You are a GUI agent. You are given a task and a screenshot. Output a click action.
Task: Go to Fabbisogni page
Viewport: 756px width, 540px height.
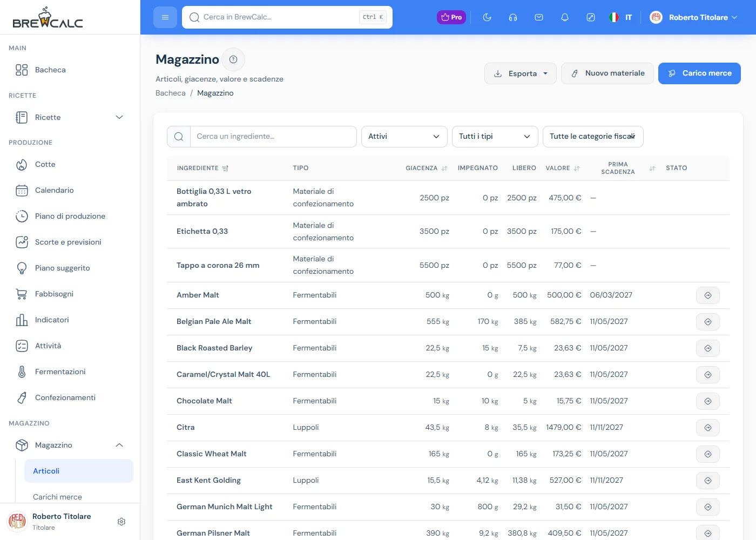tap(70, 294)
